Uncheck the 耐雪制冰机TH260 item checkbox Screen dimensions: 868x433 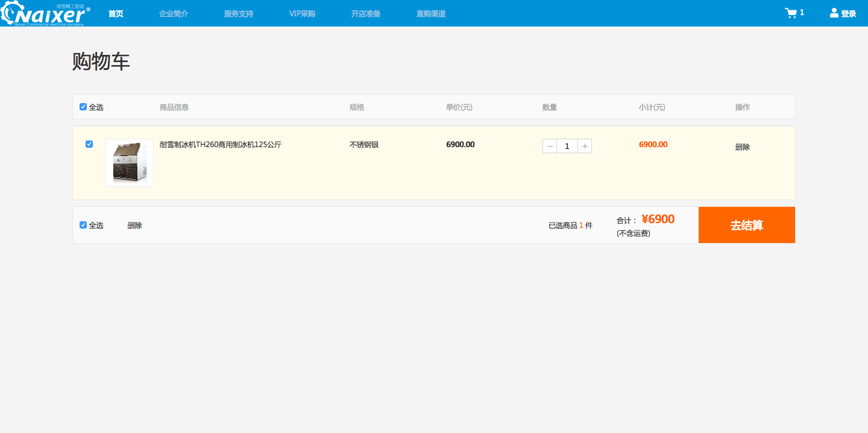click(x=89, y=144)
